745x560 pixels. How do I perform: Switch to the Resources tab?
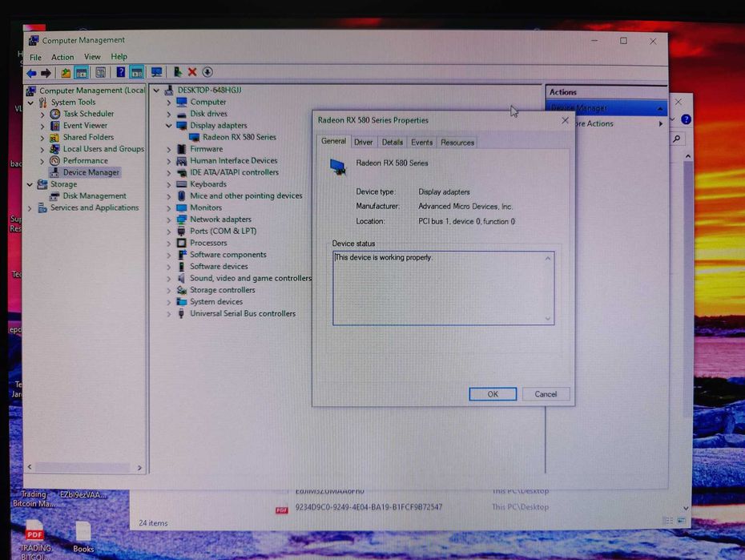(457, 143)
